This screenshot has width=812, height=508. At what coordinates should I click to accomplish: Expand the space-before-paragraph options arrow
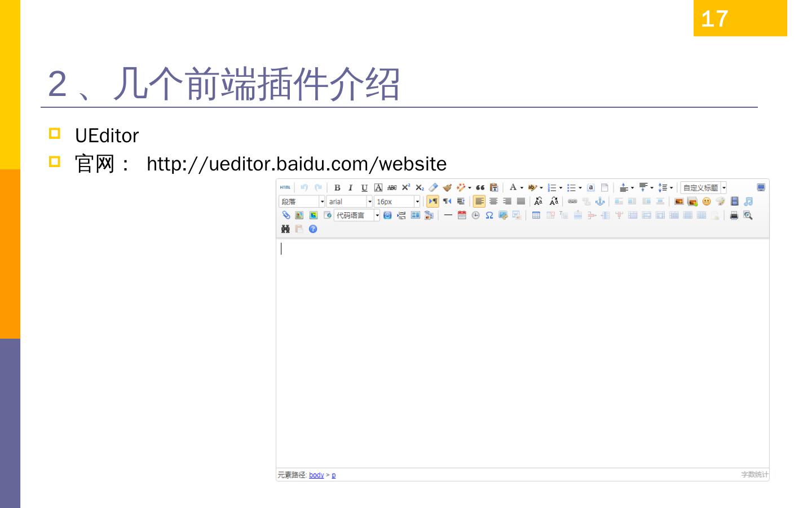632,188
